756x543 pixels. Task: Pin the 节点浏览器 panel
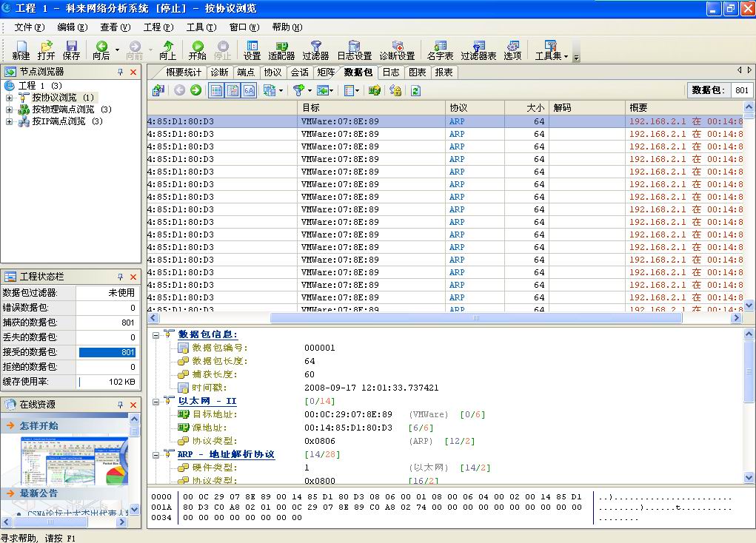[121, 72]
